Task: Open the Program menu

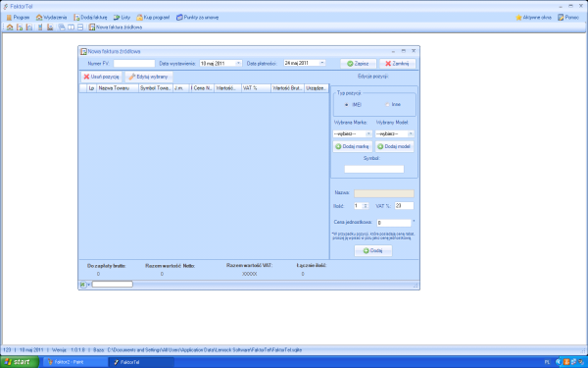Action: (x=18, y=18)
